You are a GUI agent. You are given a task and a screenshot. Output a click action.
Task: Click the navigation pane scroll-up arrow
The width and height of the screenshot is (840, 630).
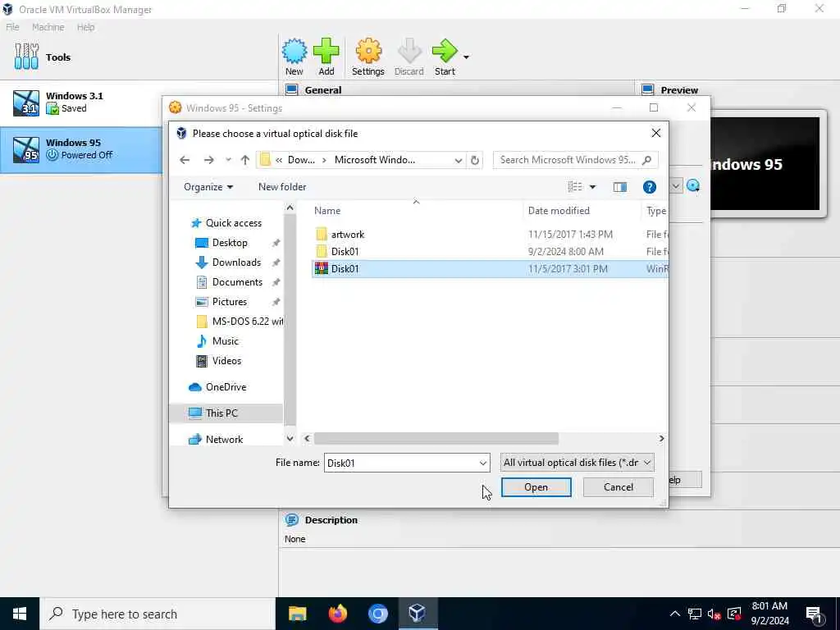[290, 208]
